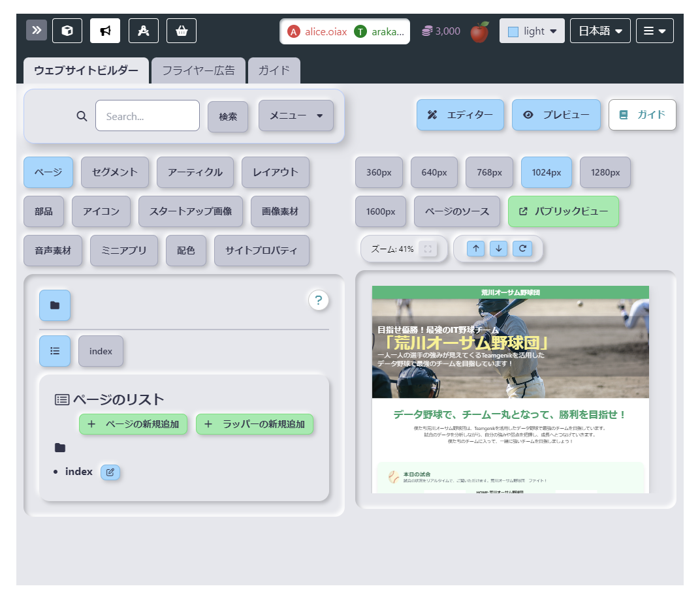This screenshot has height=599, width=700.
Task: Open the エディター editor
Action: (x=460, y=115)
